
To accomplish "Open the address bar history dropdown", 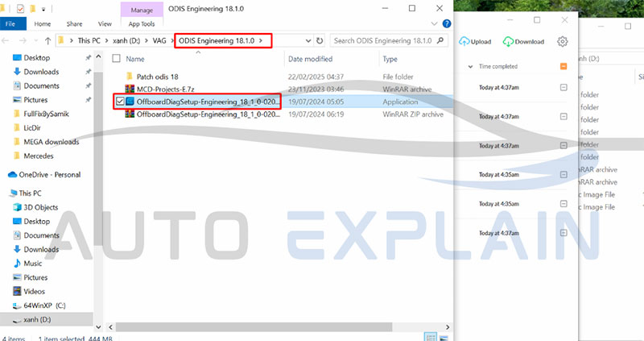I will click(308, 41).
